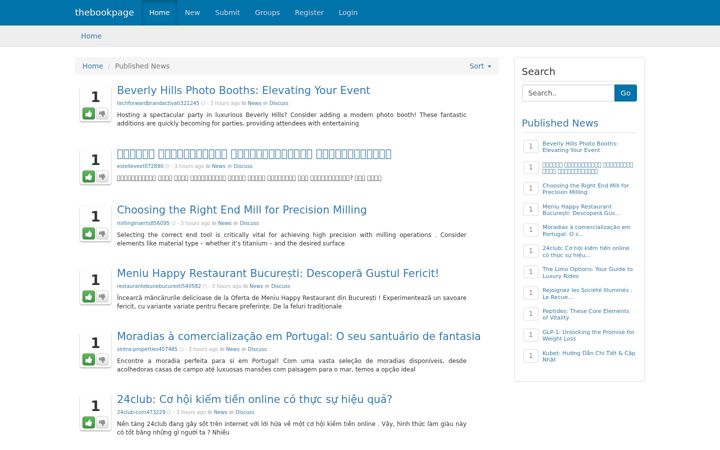Open sidebar link GLP-1: Unlocking the Promise

click(x=588, y=335)
